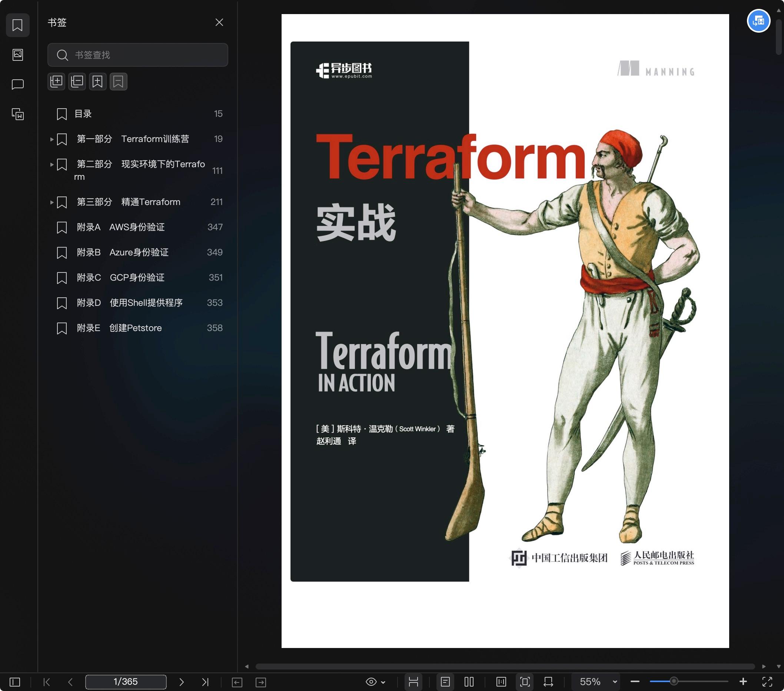The height and width of the screenshot is (691, 784).
Task: Click the zoom slider handle
Action: point(674,681)
